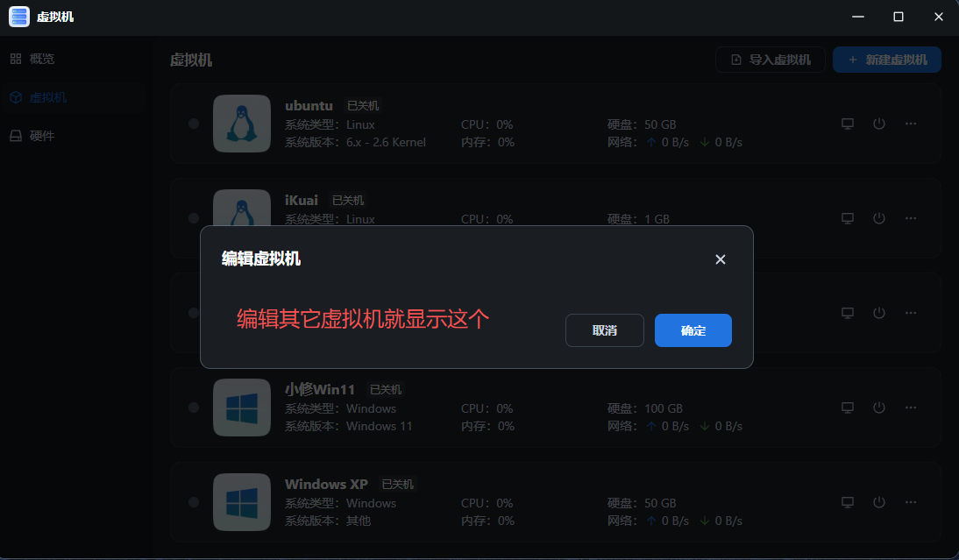Viewport: 959px width, 560px height.
Task: Open console monitor icon for Windows XP
Action: (848, 502)
